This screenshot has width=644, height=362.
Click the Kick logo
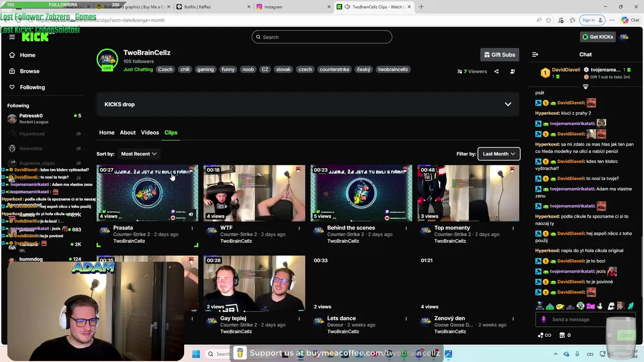pos(35,37)
